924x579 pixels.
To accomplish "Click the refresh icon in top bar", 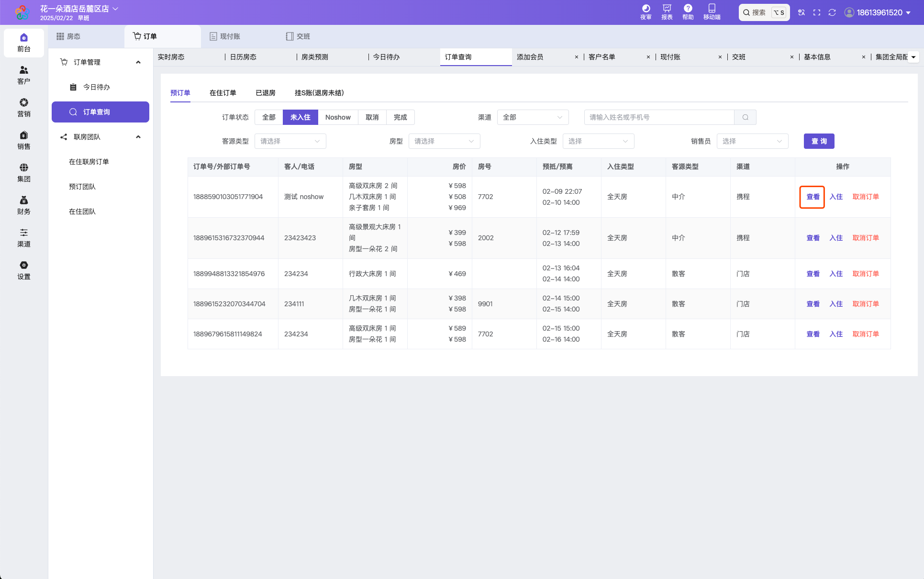I will point(832,12).
